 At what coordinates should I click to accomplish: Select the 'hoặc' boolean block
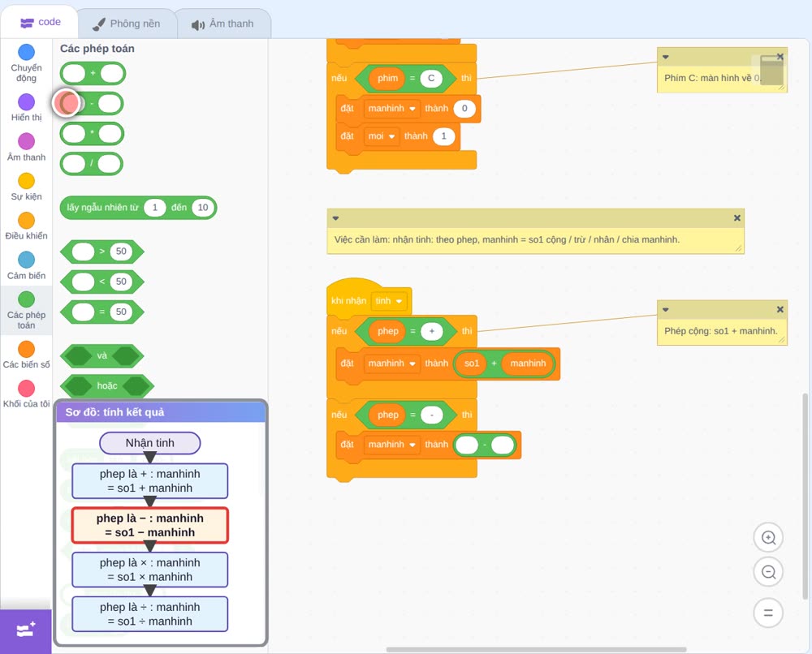click(107, 386)
